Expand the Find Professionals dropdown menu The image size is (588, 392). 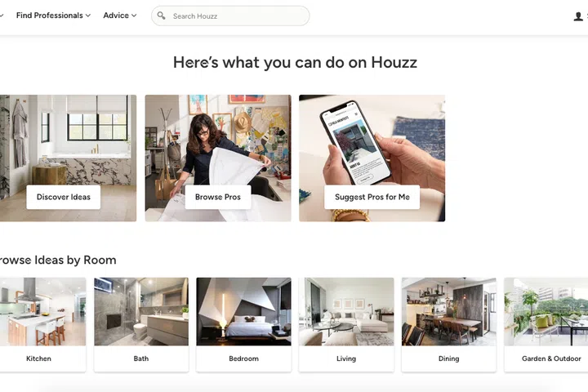tap(53, 16)
